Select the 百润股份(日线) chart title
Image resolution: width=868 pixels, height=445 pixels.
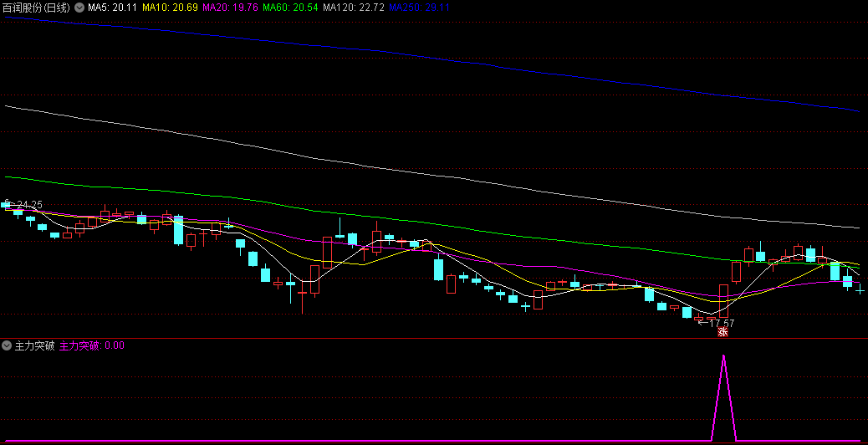(37, 8)
